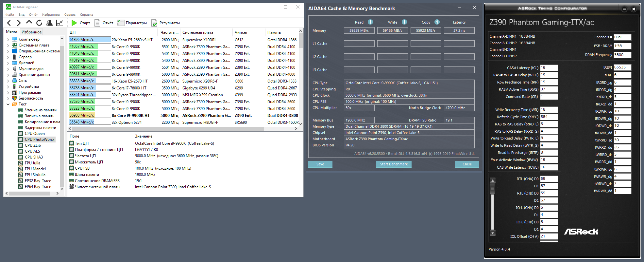Select the Системная плата icon in tree
This screenshot has width=644, height=262.
[x=14, y=45]
